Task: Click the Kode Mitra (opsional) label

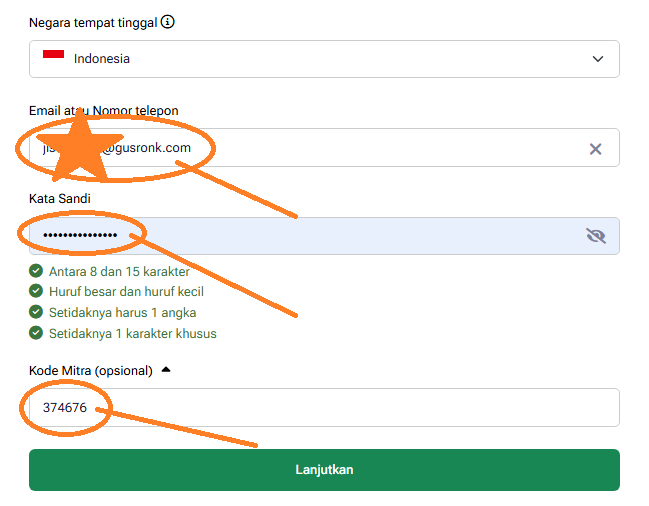Action: [x=90, y=371]
